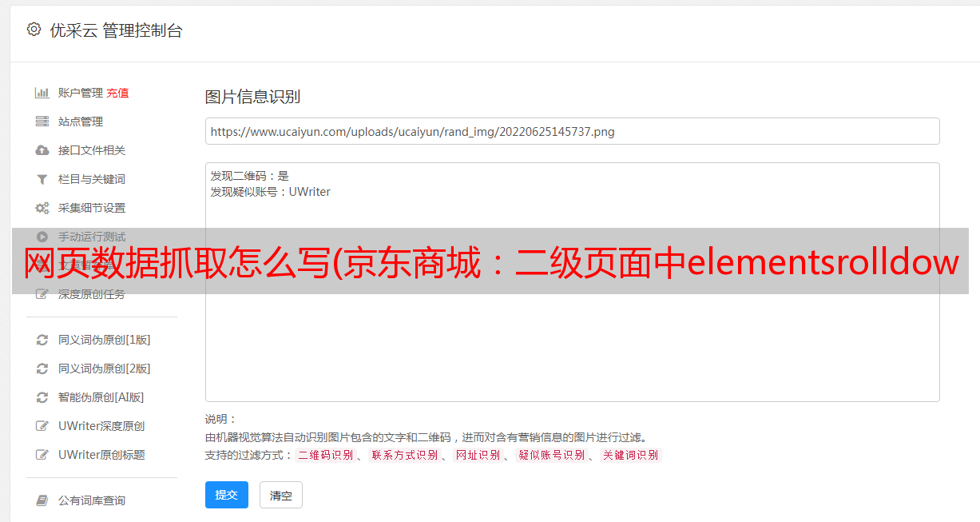
Task: Go to UWriter原创标题 in sidebar
Action: 101,455
